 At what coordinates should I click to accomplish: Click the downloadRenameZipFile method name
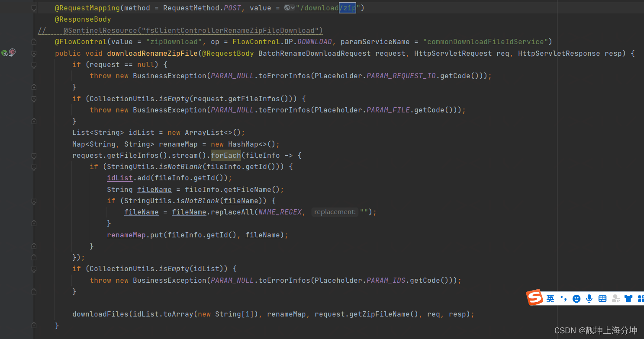coord(152,53)
